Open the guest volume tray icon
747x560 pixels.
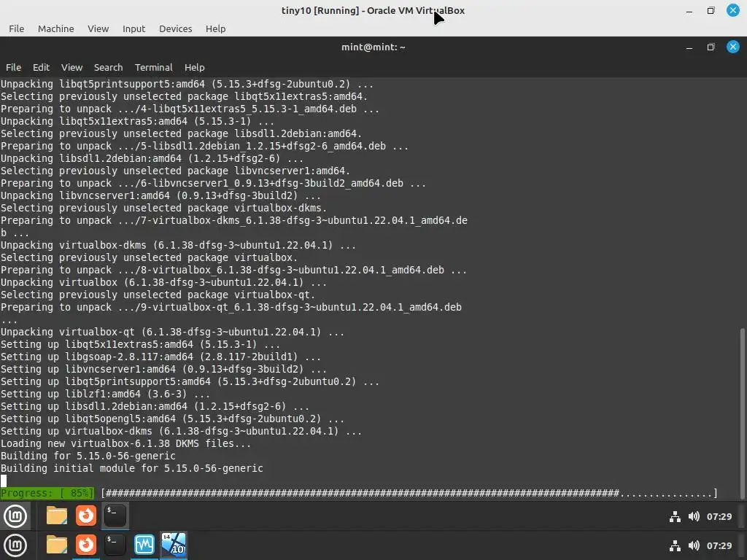pos(694,517)
